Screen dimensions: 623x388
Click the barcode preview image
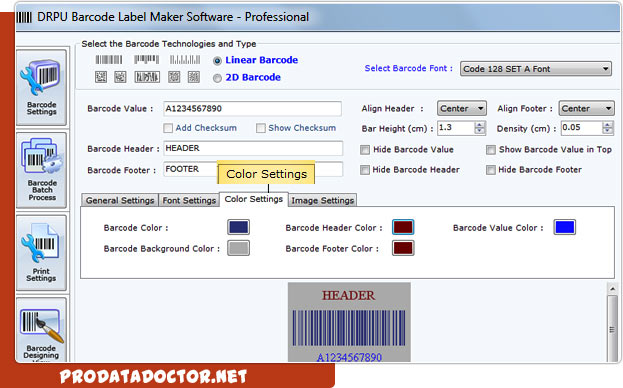349,322
